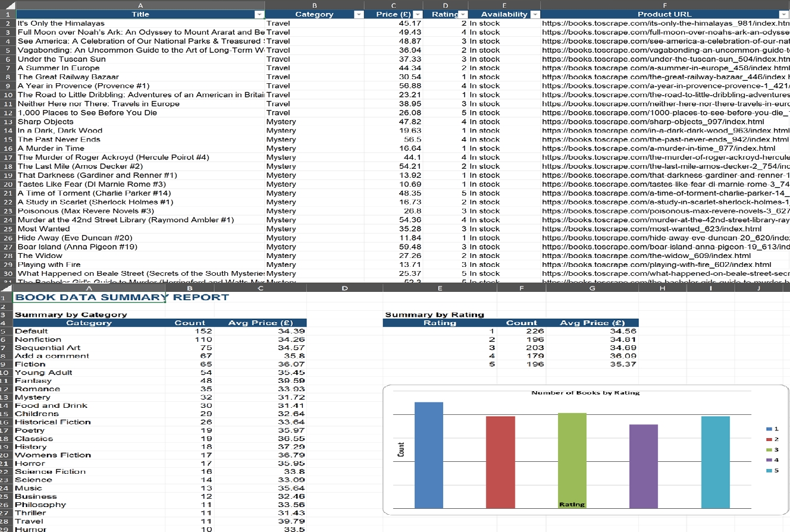Screen dimensions: 790x532
Task: Select the price cell 59.48
Action: click(x=394, y=247)
